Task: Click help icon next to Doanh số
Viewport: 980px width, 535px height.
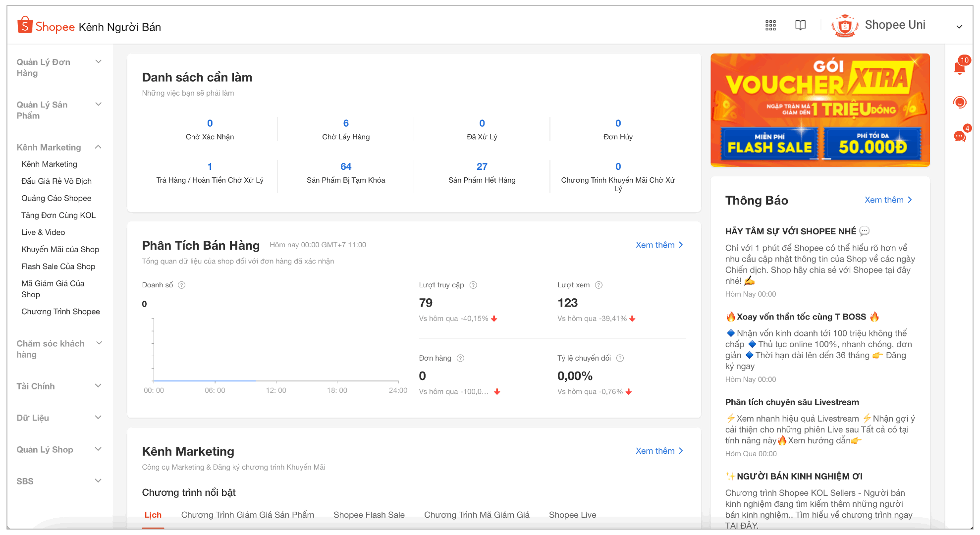Action: [182, 285]
